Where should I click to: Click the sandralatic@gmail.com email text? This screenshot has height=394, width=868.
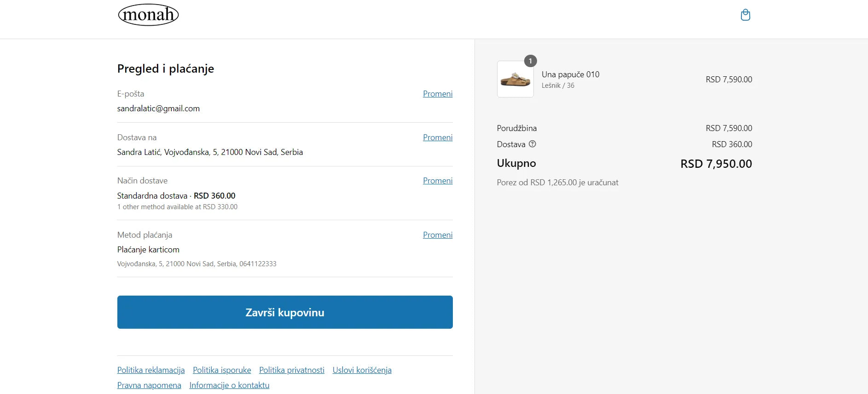coord(158,108)
